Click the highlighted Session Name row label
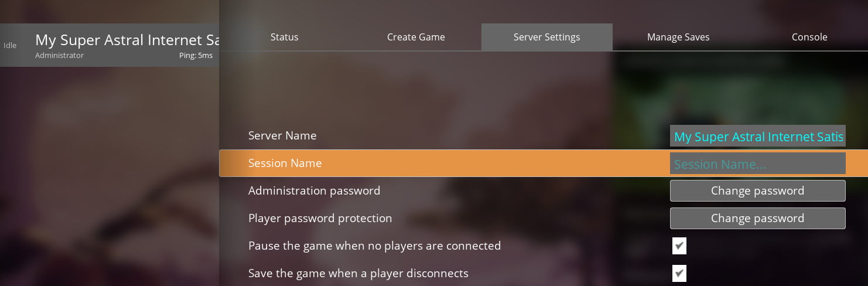This screenshot has height=286, width=868. point(285,164)
